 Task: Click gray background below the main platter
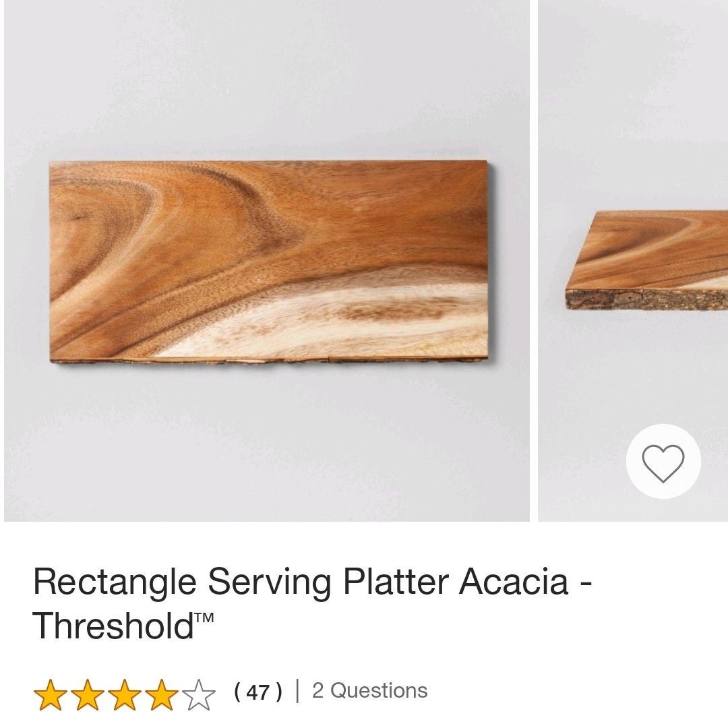267,441
